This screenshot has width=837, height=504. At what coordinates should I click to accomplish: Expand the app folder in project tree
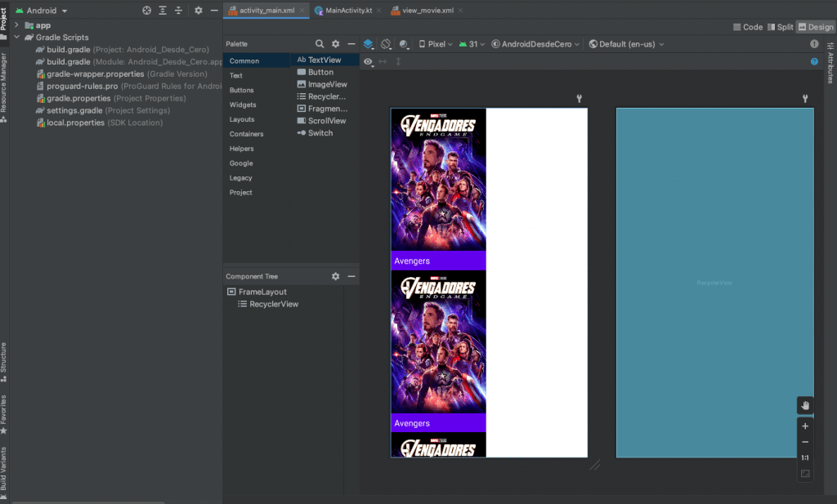click(16, 25)
